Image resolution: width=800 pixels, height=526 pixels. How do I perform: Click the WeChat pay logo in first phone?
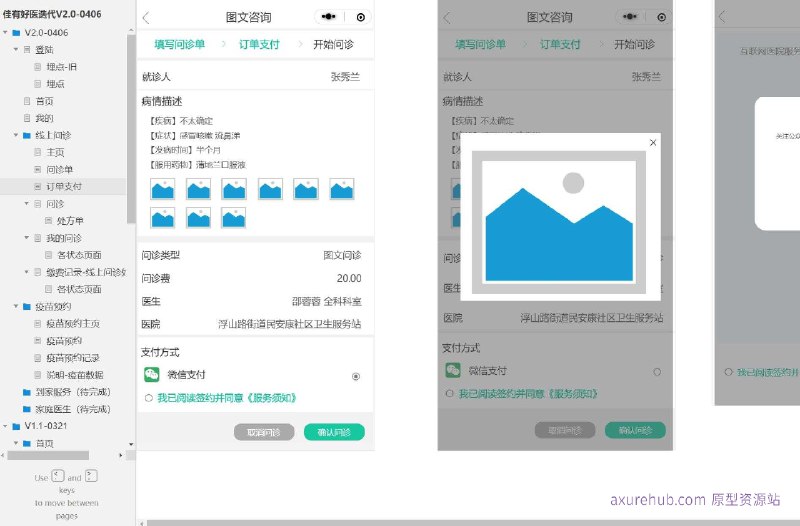[x=152, y=374]
